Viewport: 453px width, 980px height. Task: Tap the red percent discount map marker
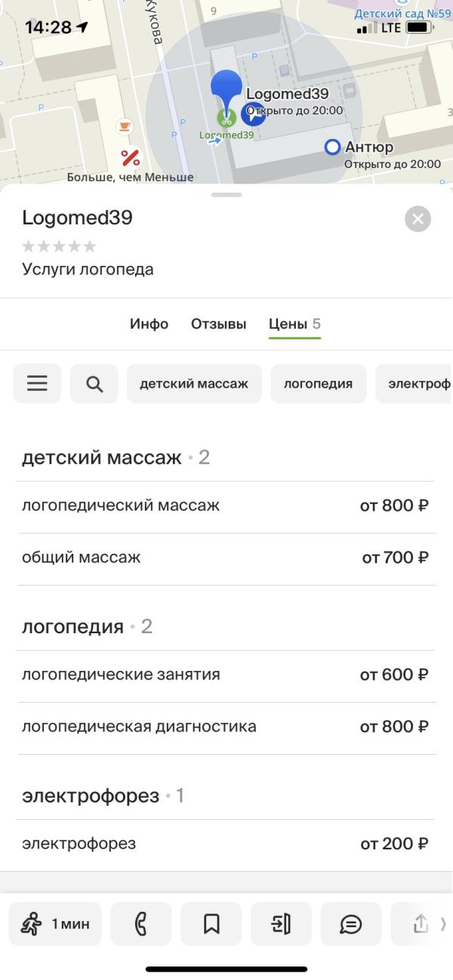click(131, 157)
